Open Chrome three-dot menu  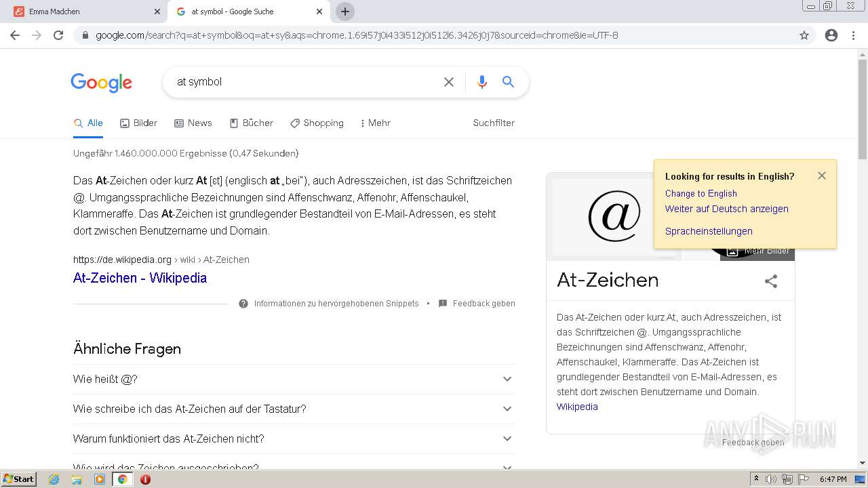pyautogui.click(x=853, y=35)
